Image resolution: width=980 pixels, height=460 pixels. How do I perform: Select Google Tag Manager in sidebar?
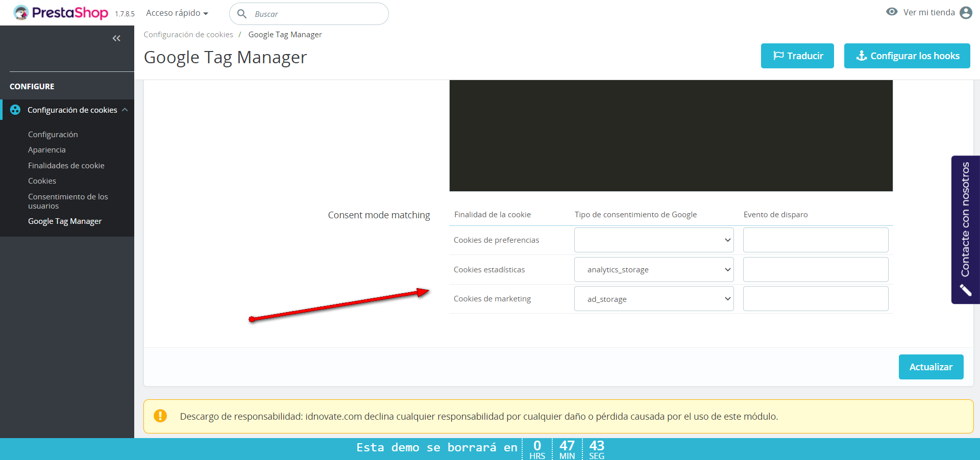[x=65, y=221]
